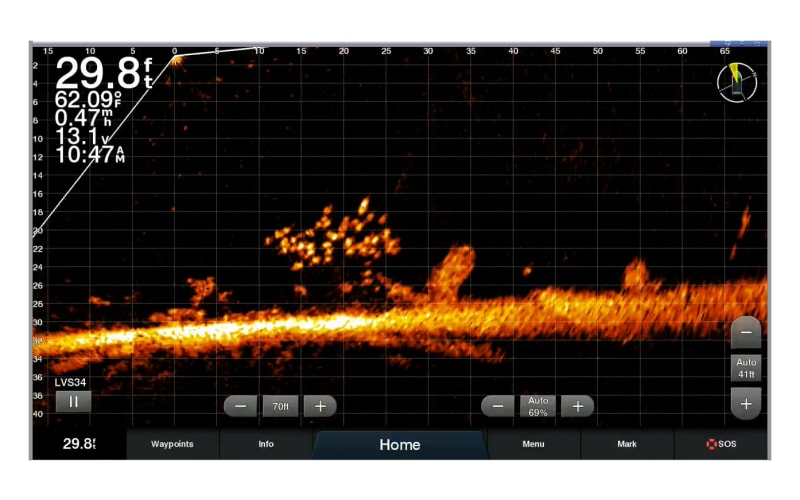800x500 pixels.
Task: Tap the 29.8 depth readout in bottom bar
Action: pos(79,444)
